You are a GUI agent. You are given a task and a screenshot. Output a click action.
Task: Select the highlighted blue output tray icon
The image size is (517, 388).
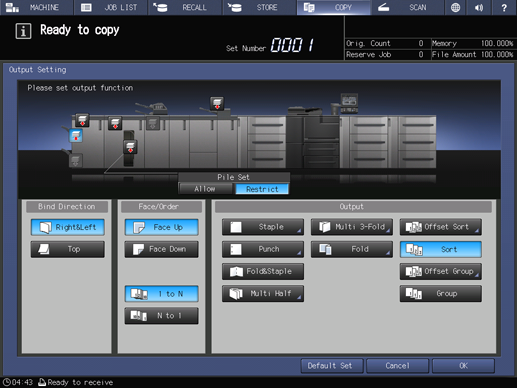tap(76, 136)
